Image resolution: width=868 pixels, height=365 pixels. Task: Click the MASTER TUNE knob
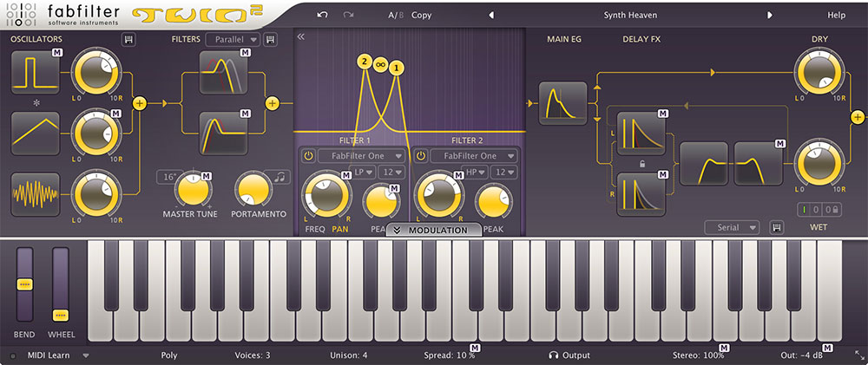(194, 189)
